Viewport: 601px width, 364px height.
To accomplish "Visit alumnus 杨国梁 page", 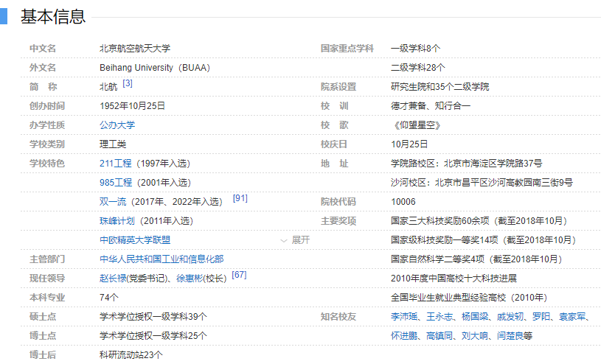I will tap(475, 317).
